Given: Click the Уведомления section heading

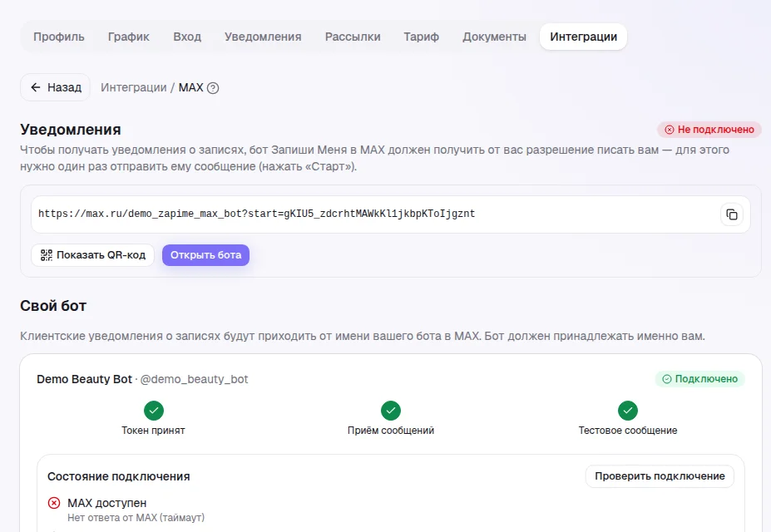Looking at the screenshot, I should click(x=71, y=130).
